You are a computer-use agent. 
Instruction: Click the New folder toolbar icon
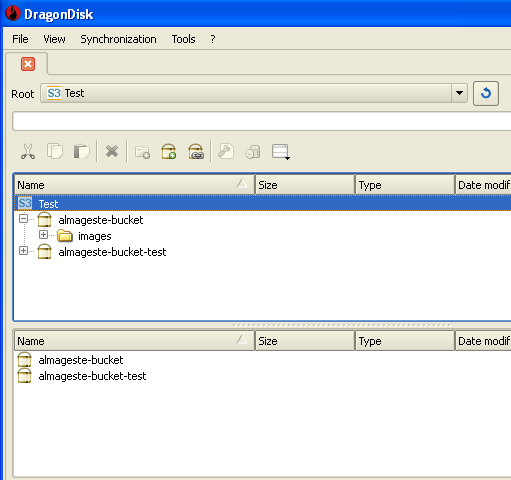point(142,152)
